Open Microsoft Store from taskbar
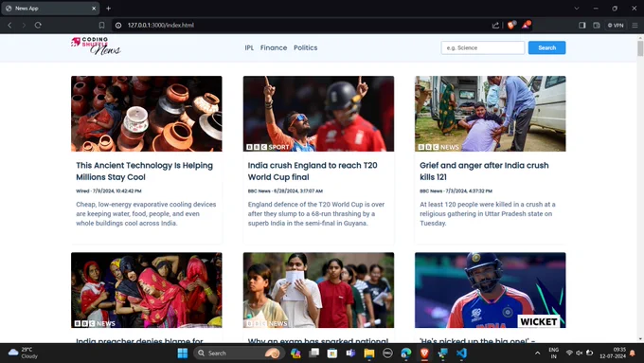The image size is (644, 363). point(332,354)
